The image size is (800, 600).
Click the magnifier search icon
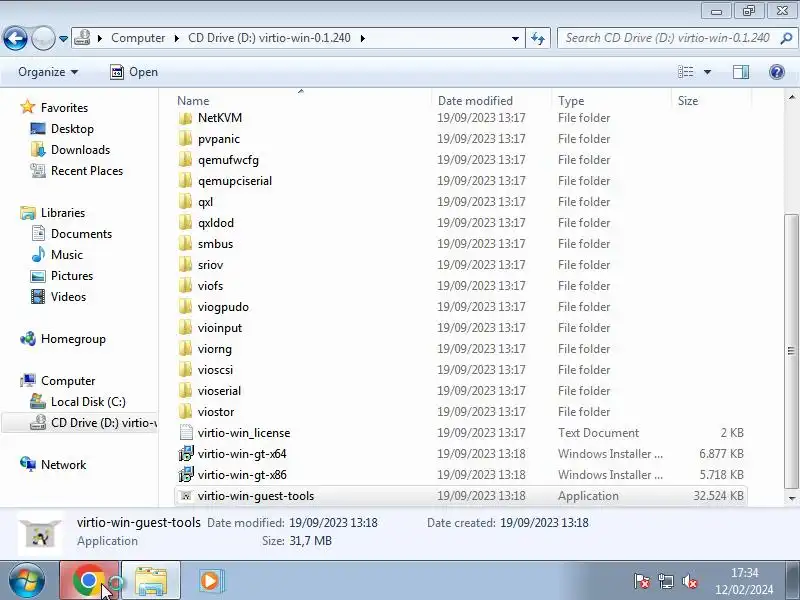click(786, 38)
